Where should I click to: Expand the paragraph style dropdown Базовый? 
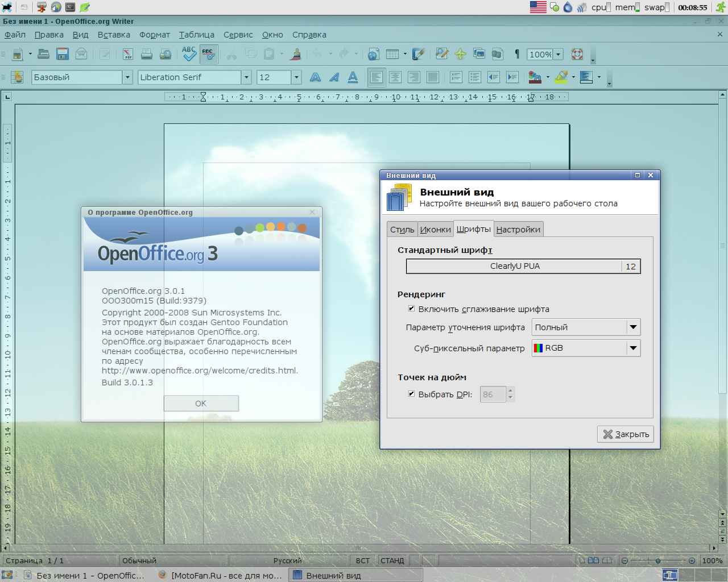pyautogui.click(x=127, y=77)
